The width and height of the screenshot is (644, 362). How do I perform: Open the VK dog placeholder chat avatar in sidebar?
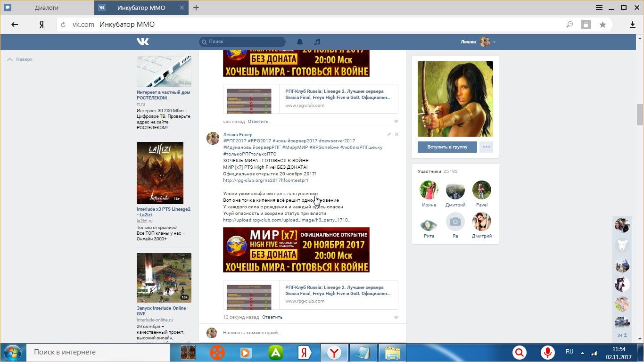click(622, 245)
